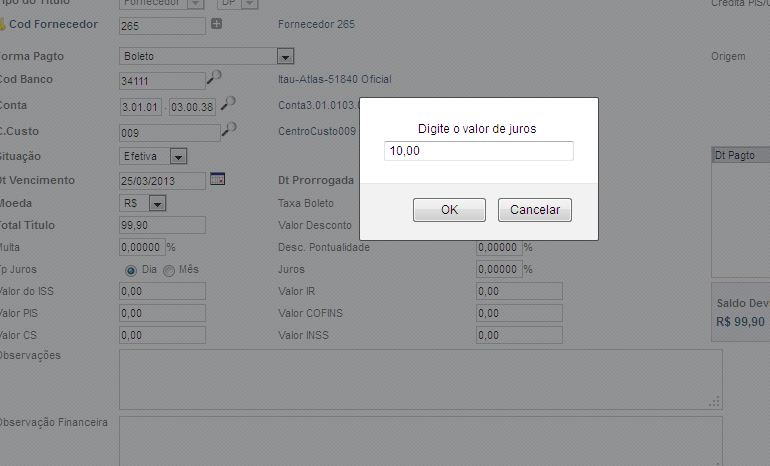Click the Digite o valor de juros text

(477, 129)
